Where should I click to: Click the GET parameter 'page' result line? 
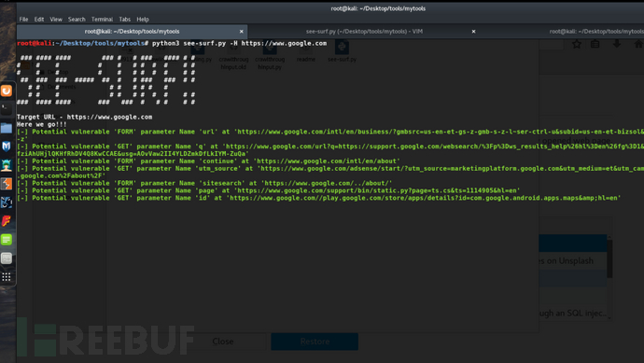click(x=269, y=191)
